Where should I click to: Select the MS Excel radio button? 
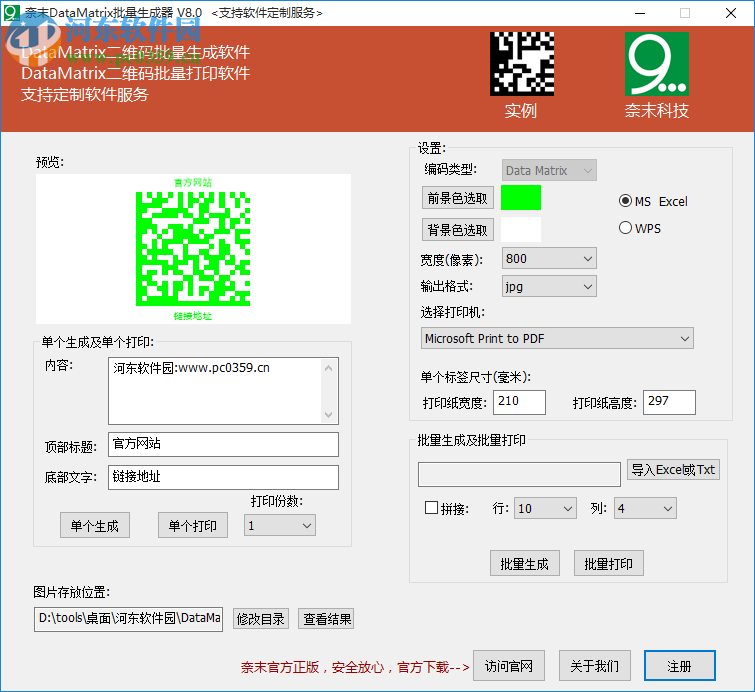[x=625, y=201]
